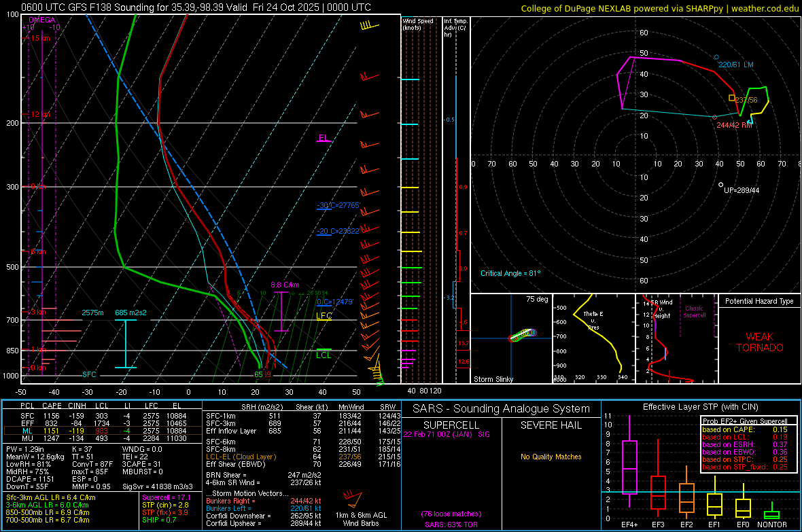Click the magenta EL level marker
This screenshot has height=532, width=802.
pos(324,139)
